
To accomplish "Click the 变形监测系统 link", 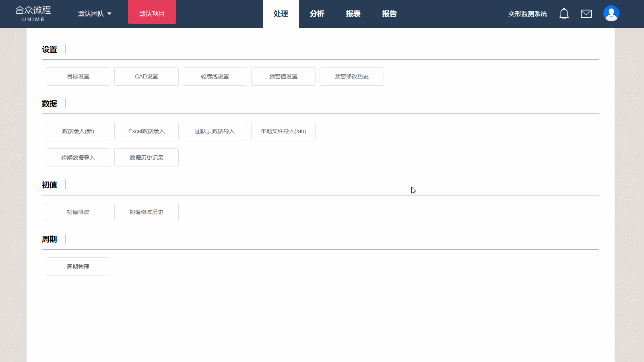I will pyautogui.click(x=527, y=14).
